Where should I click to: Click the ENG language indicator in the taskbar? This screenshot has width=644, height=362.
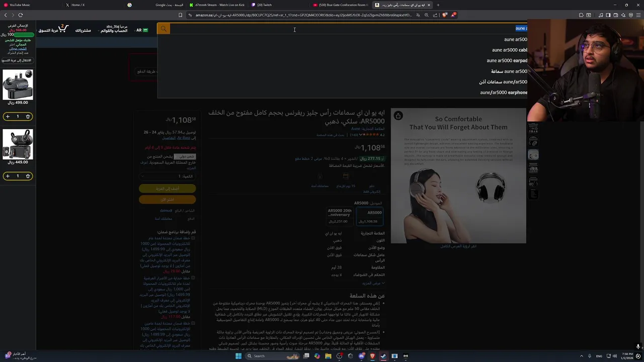coord(599,356)
